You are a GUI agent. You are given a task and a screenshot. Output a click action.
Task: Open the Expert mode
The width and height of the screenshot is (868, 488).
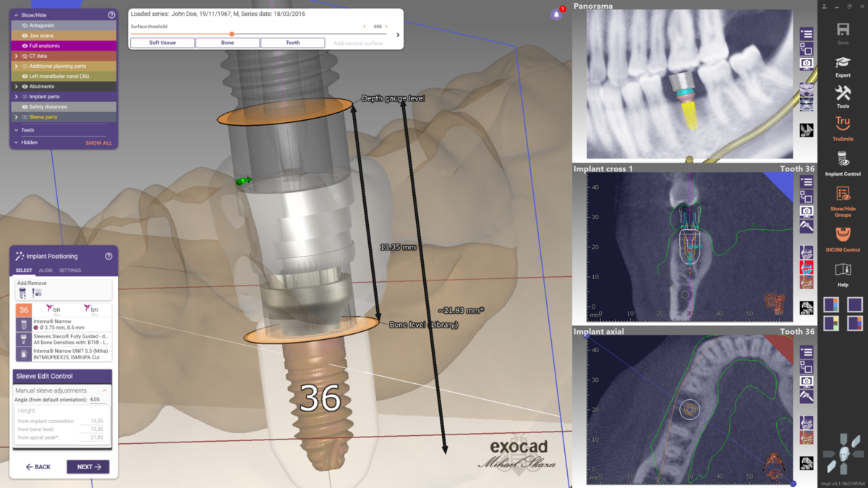click(843, 66)
